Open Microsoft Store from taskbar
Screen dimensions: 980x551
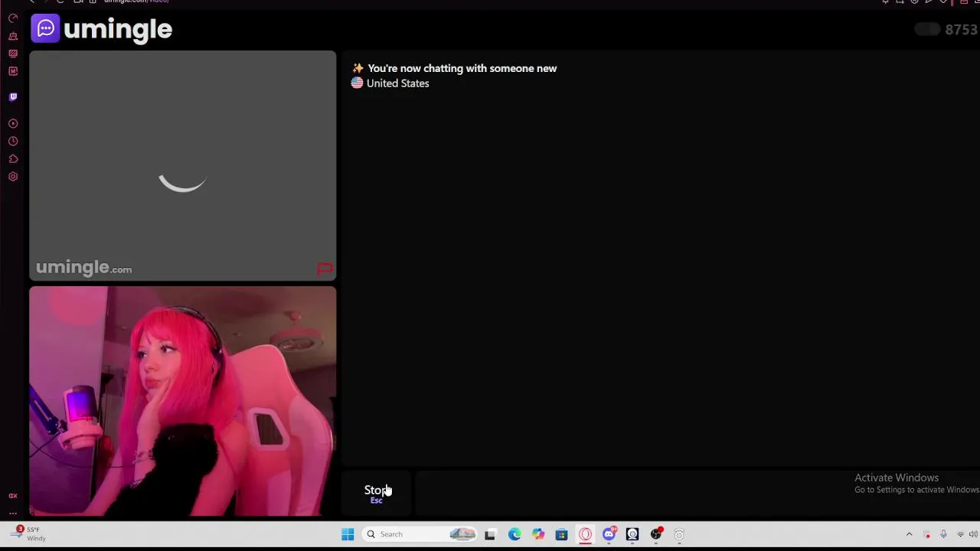click(x=561, y=534)
